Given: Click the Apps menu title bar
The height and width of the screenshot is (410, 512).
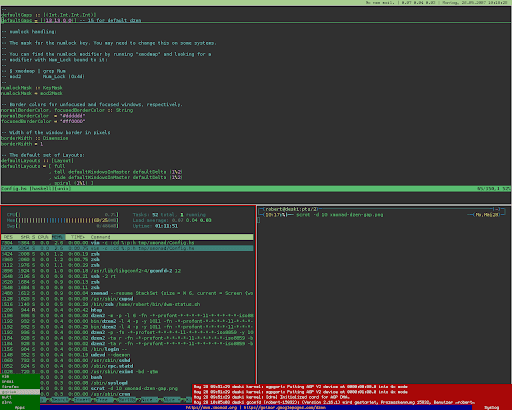Looking at the screenshot, I should 20,407.
